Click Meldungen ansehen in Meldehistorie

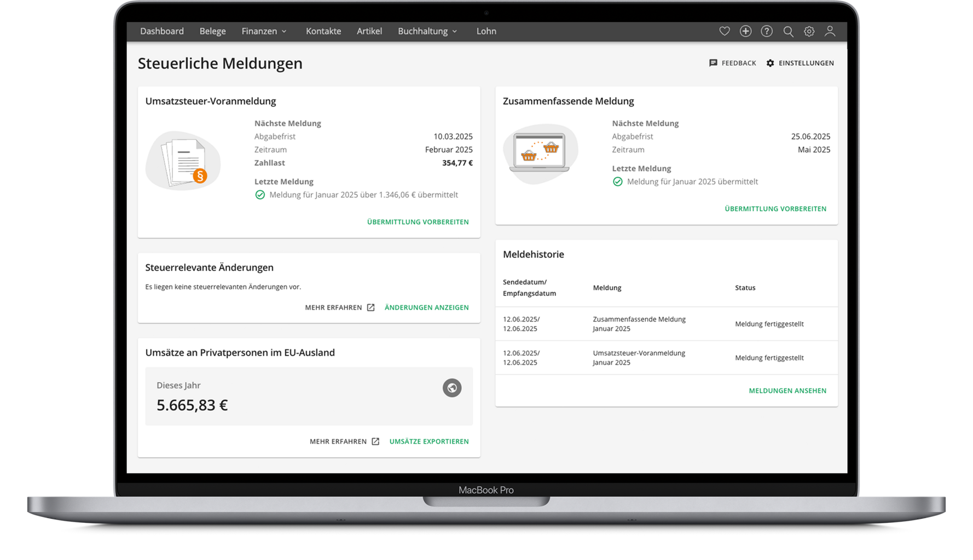[787, 390]
